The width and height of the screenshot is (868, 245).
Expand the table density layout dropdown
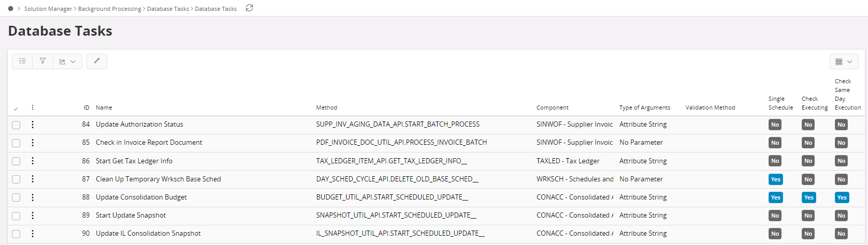point(844,62)
